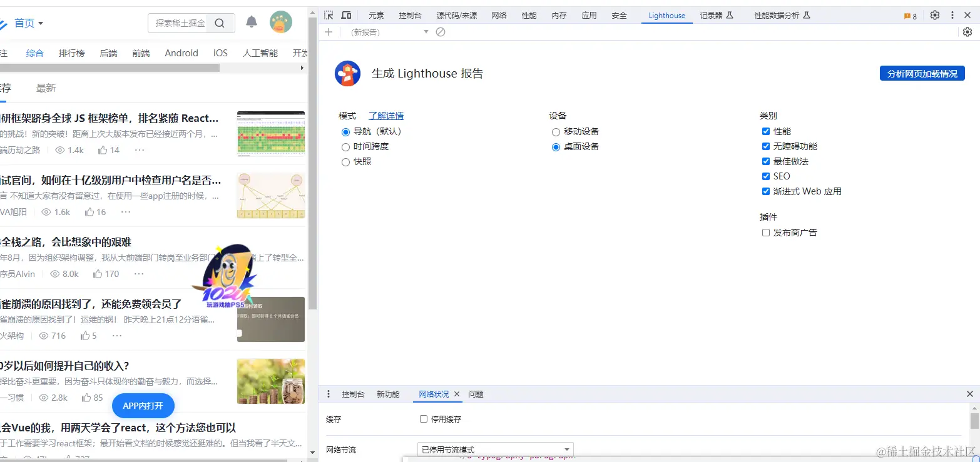Click likes icon showing 170
980x462 pixels.
[x=98, y=274]
